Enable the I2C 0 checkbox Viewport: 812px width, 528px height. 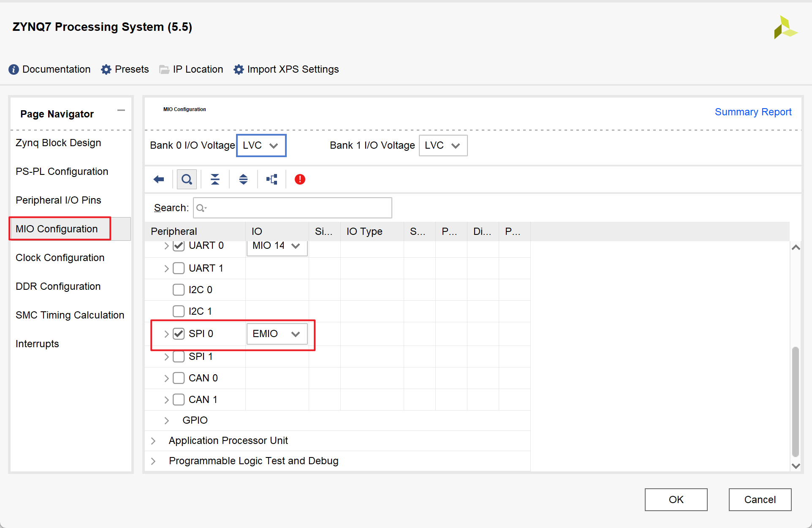[x=179, y=290]
